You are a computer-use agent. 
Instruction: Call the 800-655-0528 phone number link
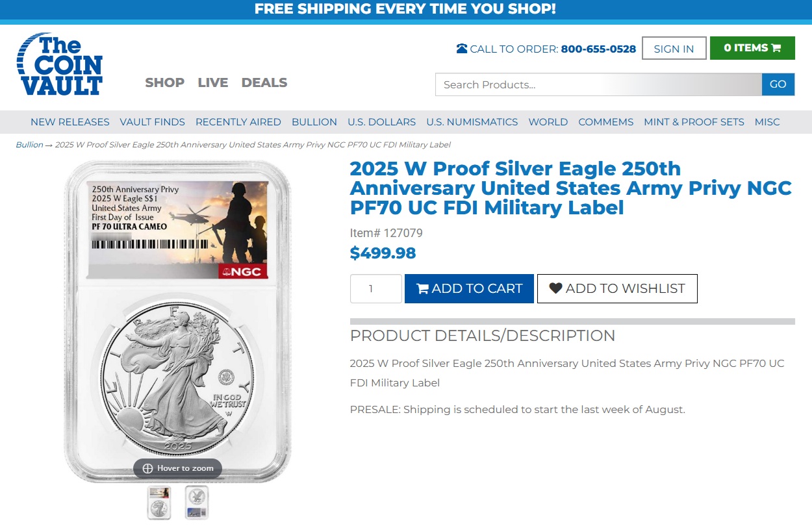[x=598, y=49]
